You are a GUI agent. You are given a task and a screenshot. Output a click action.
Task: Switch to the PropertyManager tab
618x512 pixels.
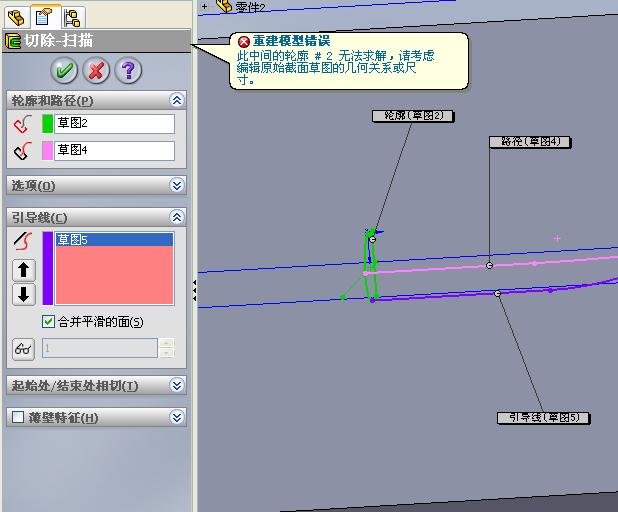[44, 17]
